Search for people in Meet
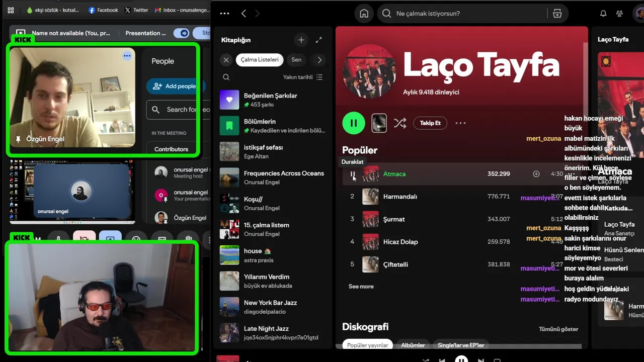 click(178, 110)
